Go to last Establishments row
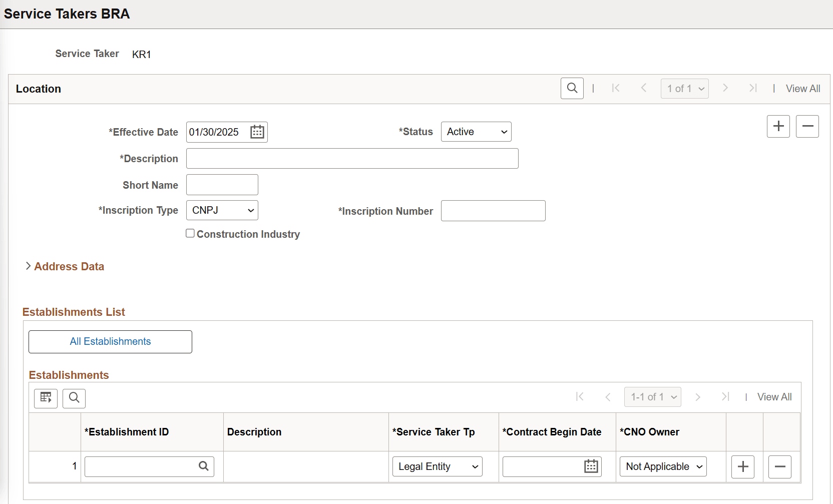 [x=725, y=397]
